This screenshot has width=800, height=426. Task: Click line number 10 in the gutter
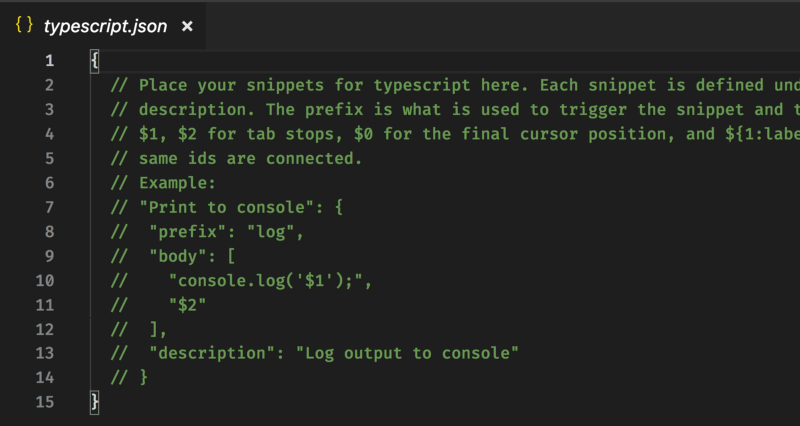[45, 279]
